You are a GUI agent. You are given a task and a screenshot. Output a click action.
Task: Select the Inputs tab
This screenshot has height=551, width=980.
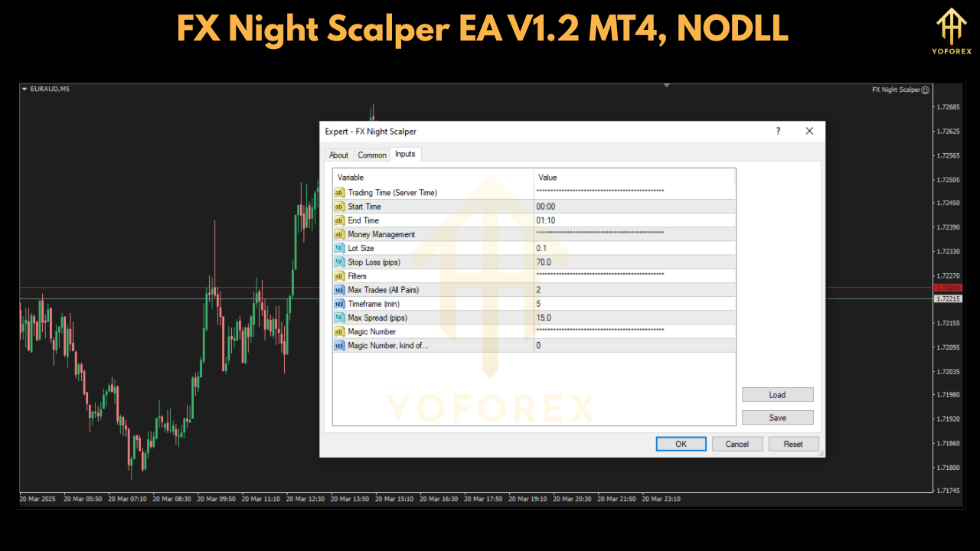(x=405, y=154)
